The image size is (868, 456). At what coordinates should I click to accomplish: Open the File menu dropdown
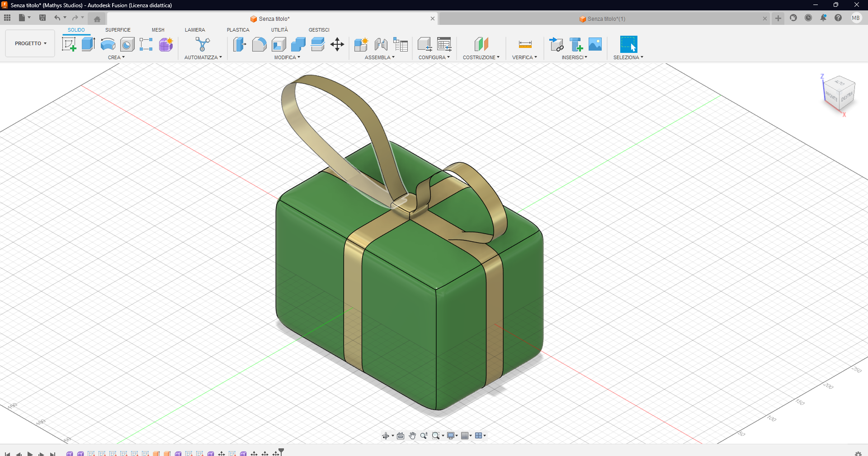pyautogui.click(x=24, y=18)
